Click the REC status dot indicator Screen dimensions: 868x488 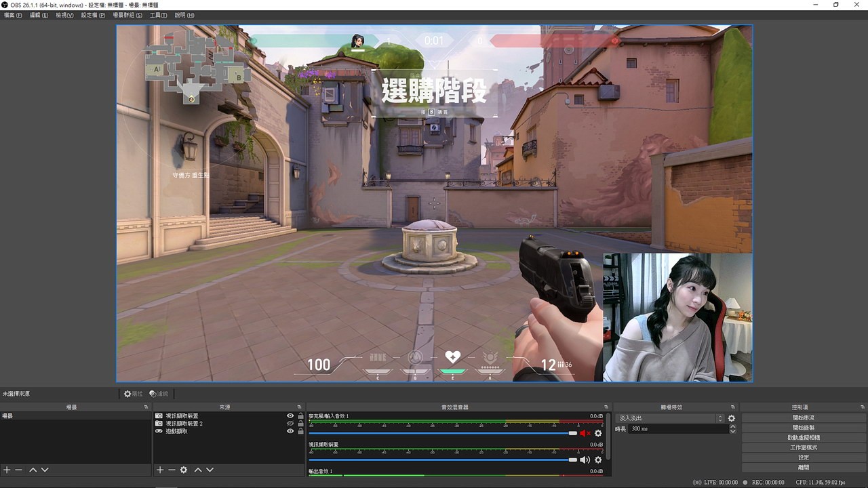[746, 482]
